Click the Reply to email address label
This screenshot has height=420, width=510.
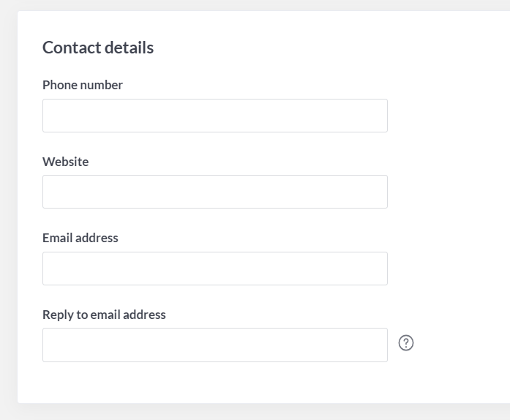tap(104, 315)
